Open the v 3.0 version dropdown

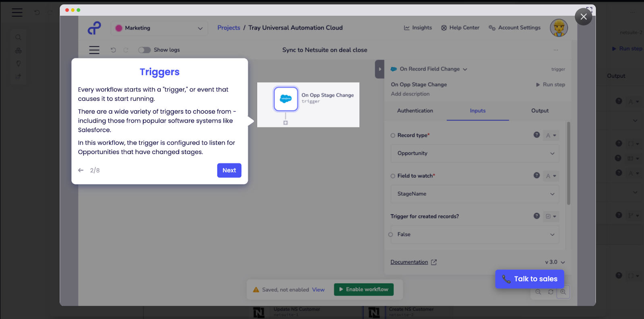(555, 262)
